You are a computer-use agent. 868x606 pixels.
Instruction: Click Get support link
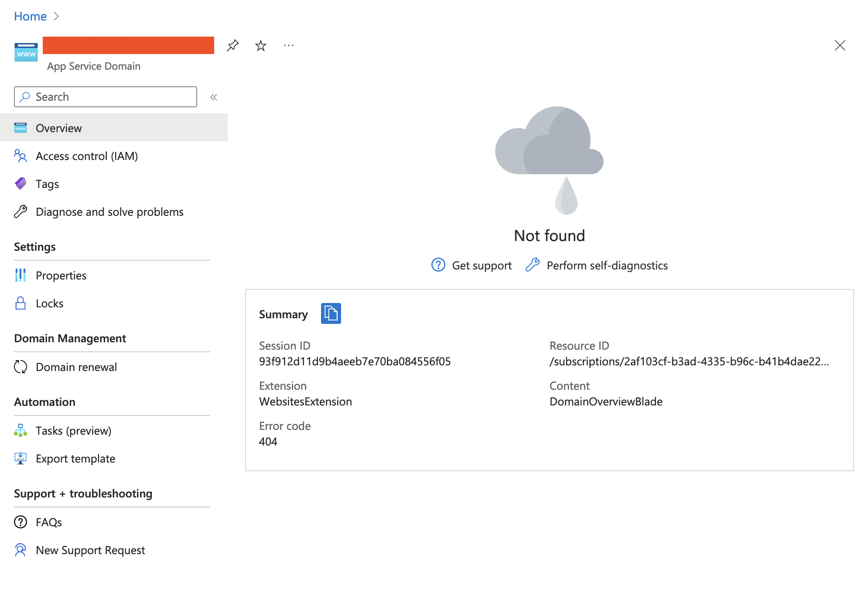482,265
